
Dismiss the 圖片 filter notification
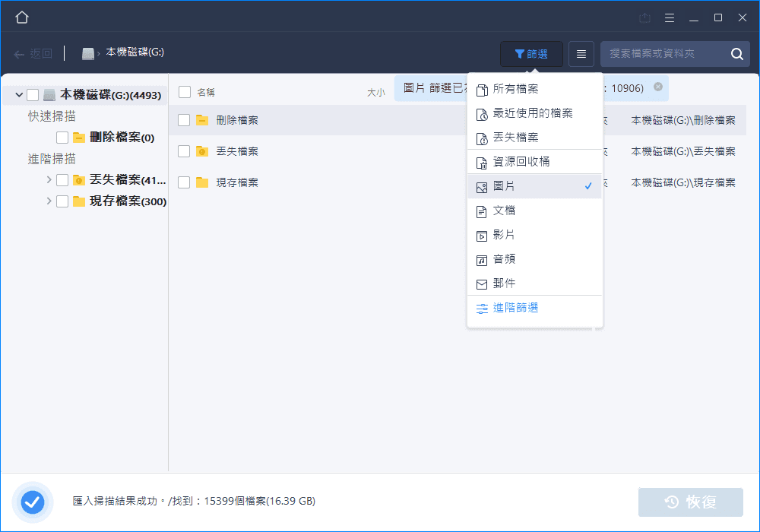point(658,87)
